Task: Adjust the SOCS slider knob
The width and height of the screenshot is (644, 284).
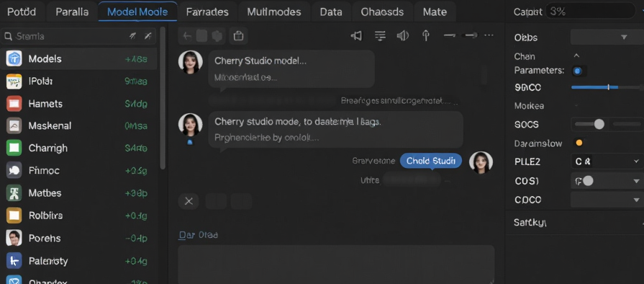Action: 599,124
